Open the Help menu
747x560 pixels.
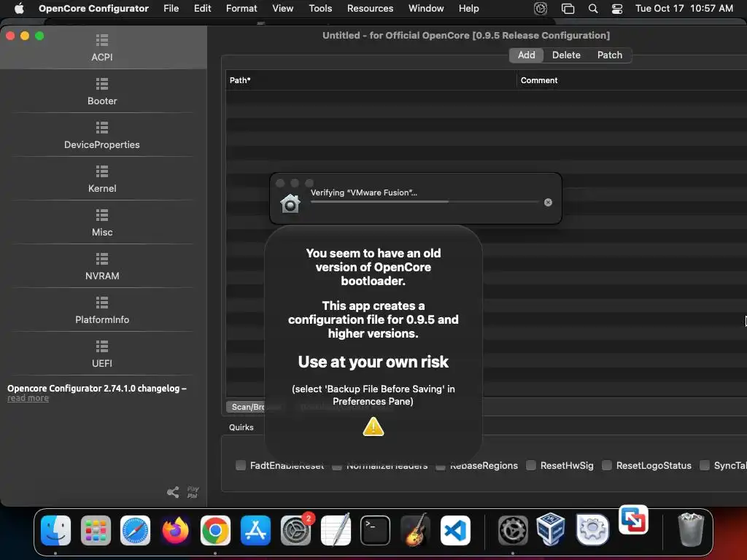click(469, 9)
